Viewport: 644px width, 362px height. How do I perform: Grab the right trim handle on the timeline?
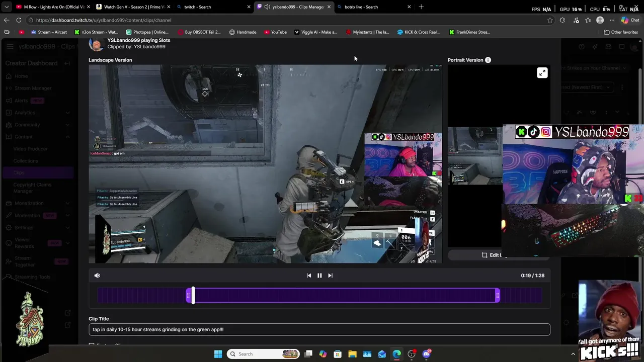(498, 296)
